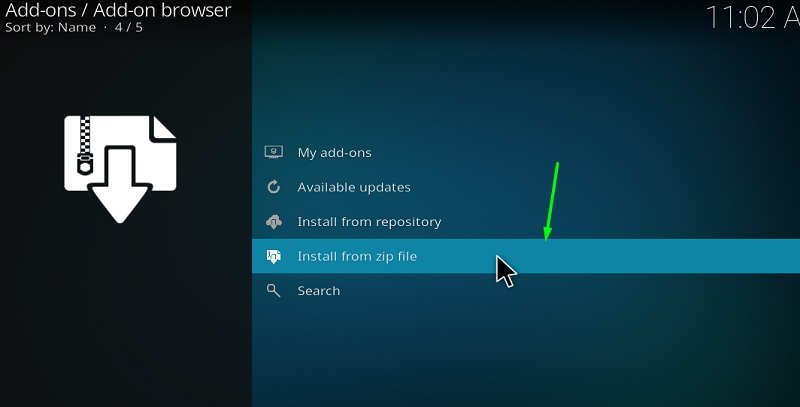Click the 11:02 clock display

click(x=753, y=17)
